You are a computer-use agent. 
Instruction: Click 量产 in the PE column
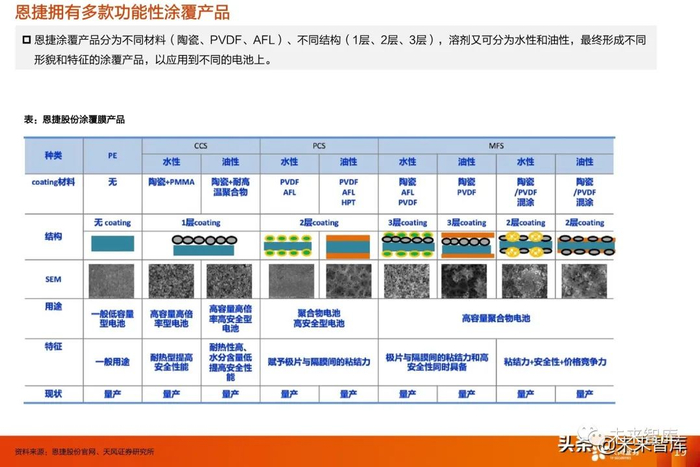click(x=112, y=394)
